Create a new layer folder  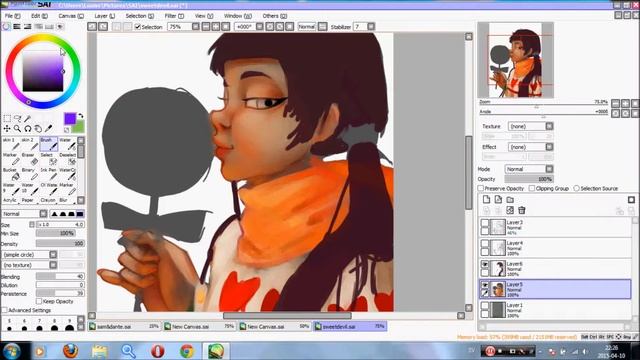point(510,199)
